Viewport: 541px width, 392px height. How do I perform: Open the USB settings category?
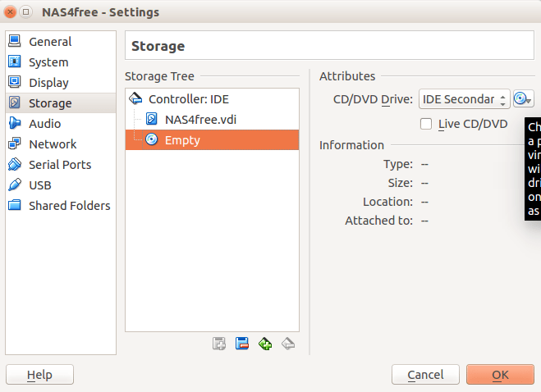tap(61, 185)
